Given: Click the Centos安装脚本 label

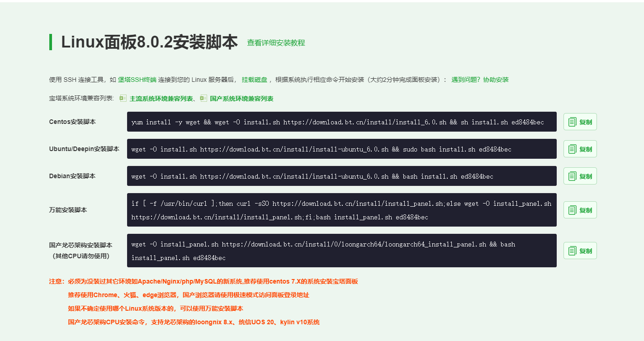Looking at the screenshot, I should point(72,122).
